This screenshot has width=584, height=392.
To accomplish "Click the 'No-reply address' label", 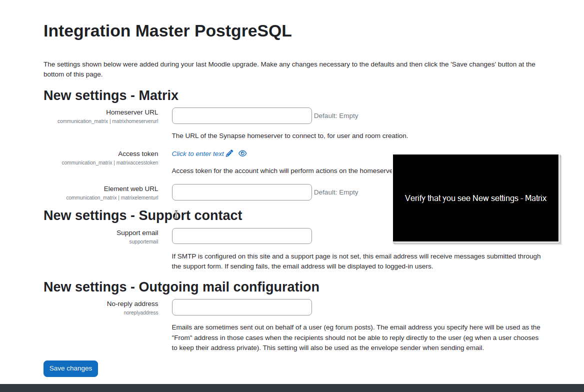I will point(132,304).
